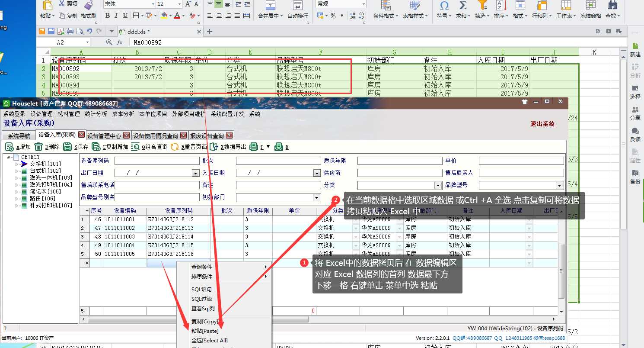The width and height of the screenshot is (644, 348).
Task: Click the P printer icon in Houselet toolbar
Action: 253,147
